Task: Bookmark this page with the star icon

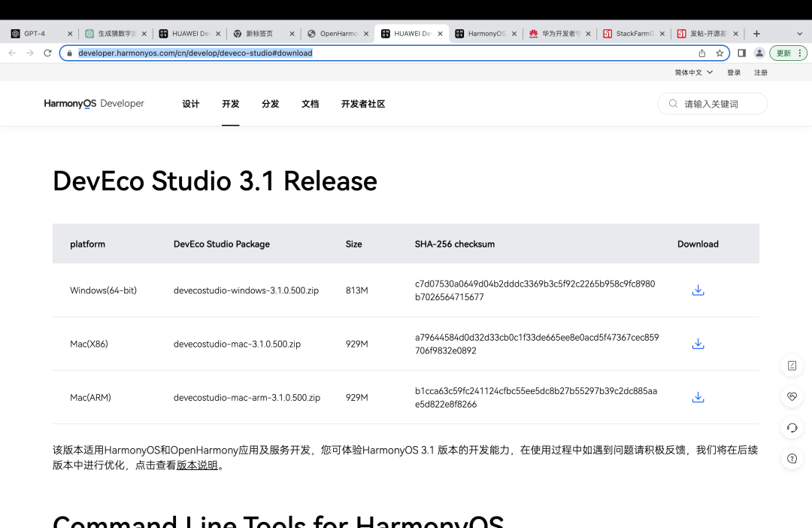Action: click(720, 53)
